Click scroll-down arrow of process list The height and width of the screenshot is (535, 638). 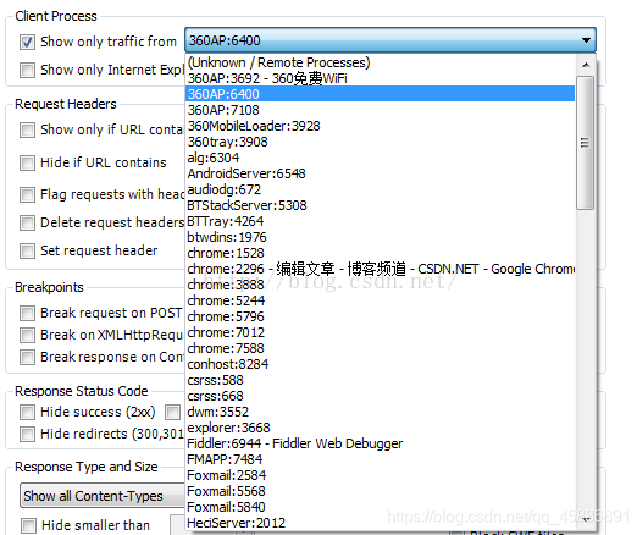click(x=586, y=519)
